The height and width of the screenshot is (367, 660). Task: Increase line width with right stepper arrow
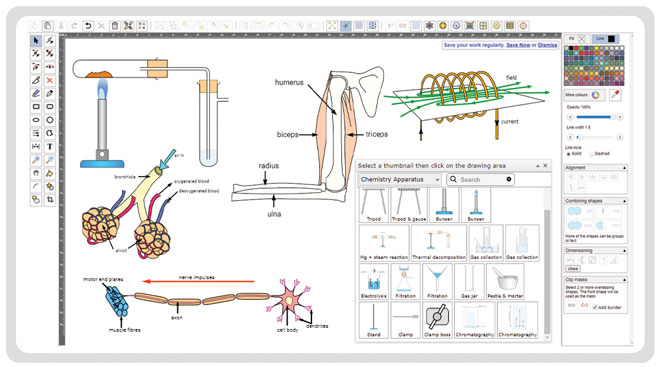(620, 137)
